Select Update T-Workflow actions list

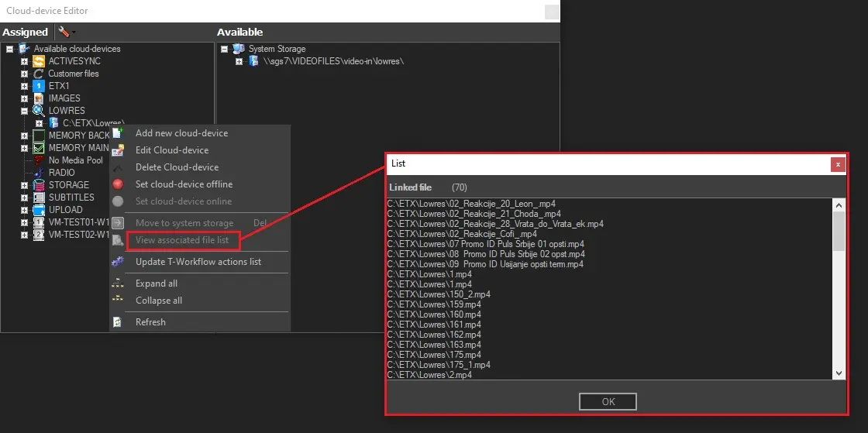(x=198, y=262)
